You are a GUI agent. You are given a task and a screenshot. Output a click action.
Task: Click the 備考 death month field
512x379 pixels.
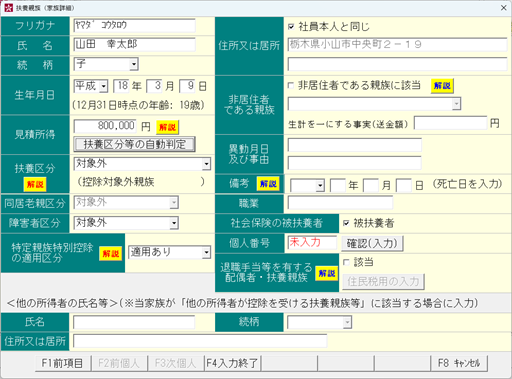click(x=370, y=185)
